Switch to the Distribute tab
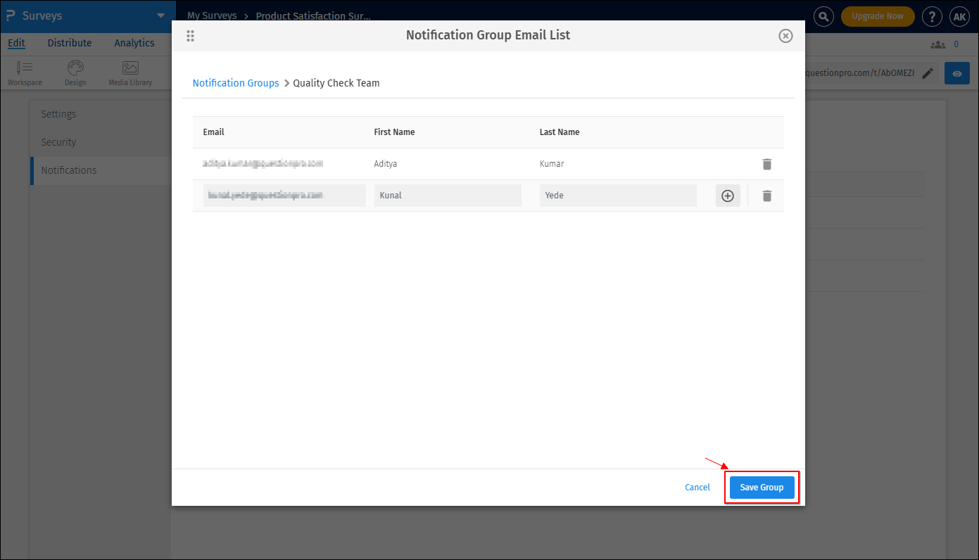Screen dimensions: 979x560 coord(70,43)
